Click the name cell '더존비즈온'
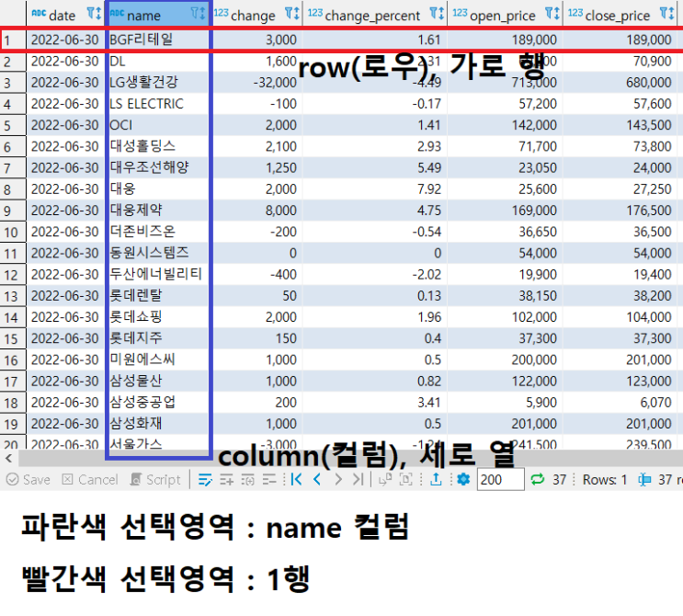 pos(158,232)
